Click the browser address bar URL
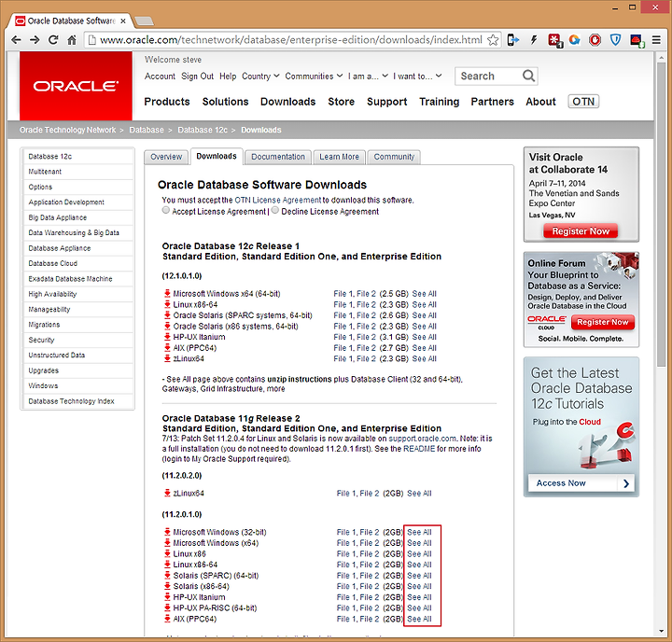 pos(290,40)
